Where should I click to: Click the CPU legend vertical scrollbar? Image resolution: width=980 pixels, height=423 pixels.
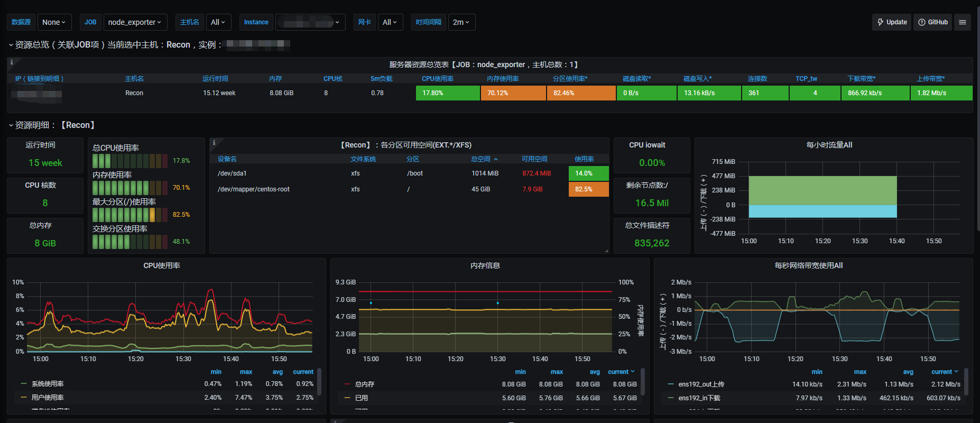(x=319, y=382)
